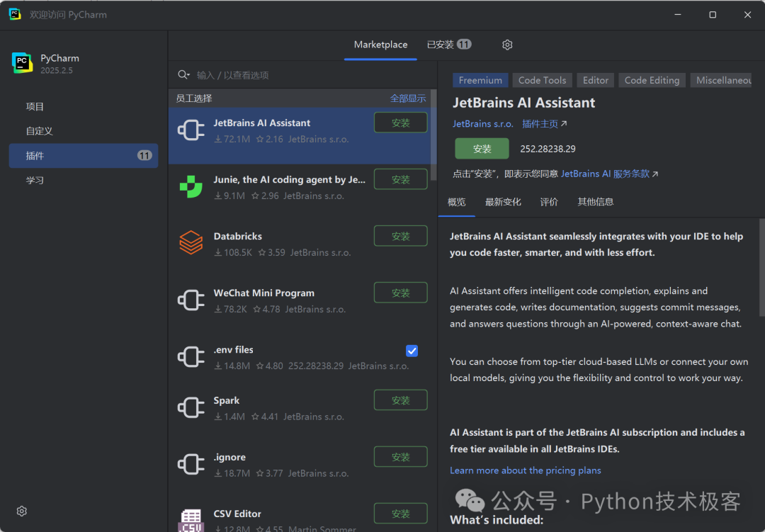
Task: Click 全部显示 show all link
Action: pos(408,98)
